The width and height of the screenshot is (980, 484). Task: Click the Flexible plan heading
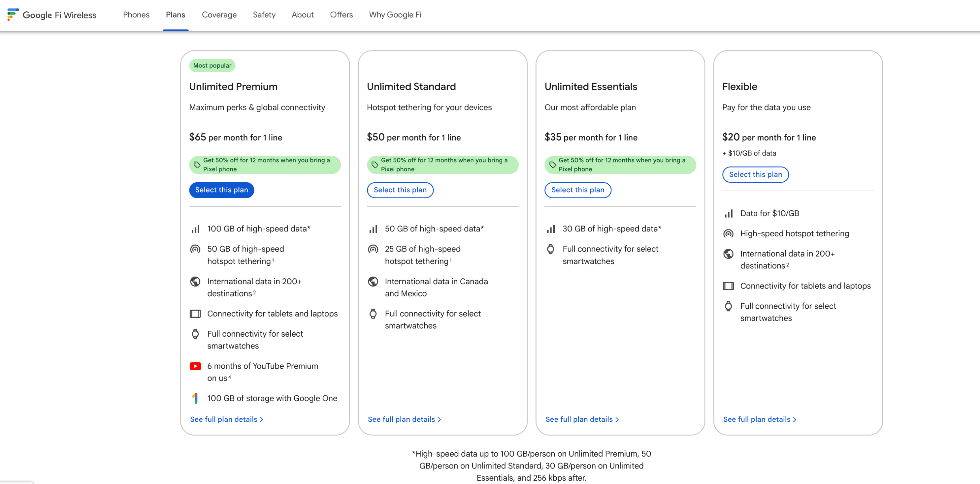739,87
